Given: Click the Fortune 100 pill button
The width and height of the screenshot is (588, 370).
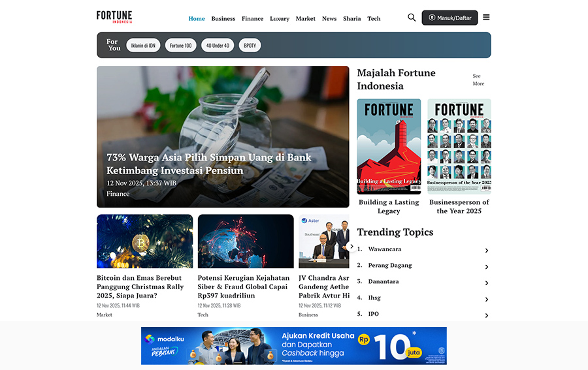Looking at the screenshot, I should click(181, 46).
